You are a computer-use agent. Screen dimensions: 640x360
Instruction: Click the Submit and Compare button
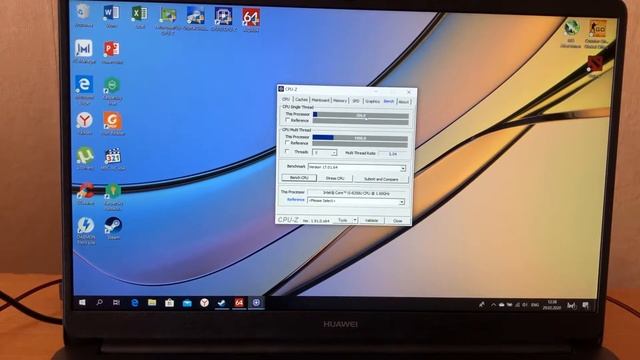tap(381, 179)
